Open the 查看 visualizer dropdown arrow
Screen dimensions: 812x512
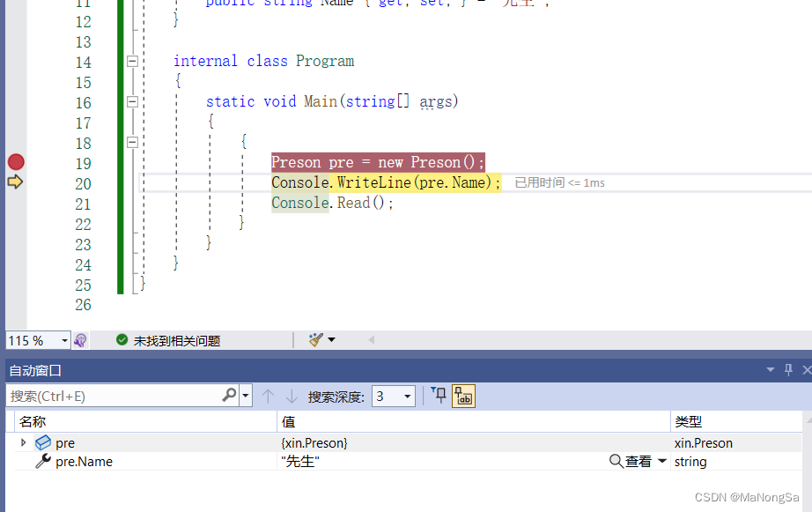tap(661, 461)
